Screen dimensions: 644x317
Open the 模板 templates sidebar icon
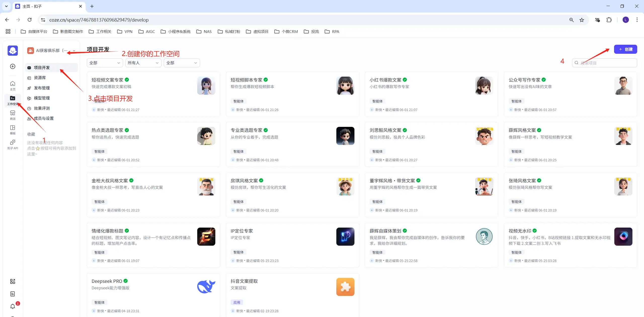point(13,130)
